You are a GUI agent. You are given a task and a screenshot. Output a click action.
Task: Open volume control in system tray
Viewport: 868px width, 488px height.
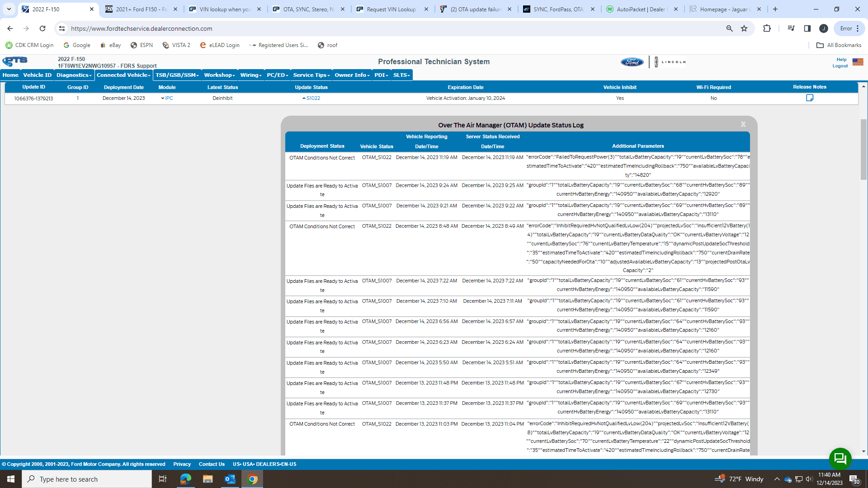[x=809, y=479]
